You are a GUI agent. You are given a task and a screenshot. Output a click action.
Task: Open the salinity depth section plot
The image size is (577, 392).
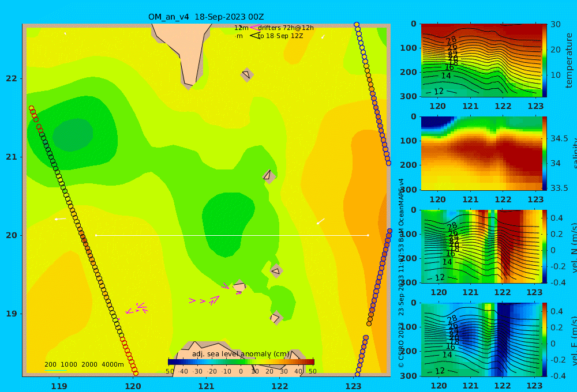(x=481, y=153)
